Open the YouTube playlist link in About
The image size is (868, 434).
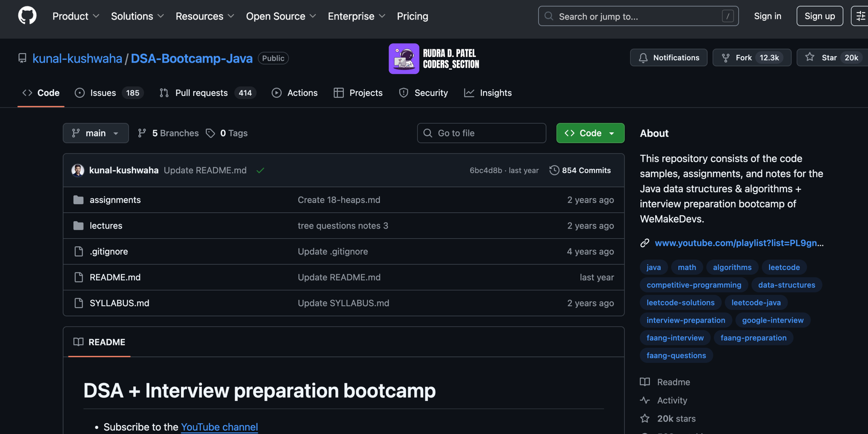pyautogui.click(x=738, y=243)
